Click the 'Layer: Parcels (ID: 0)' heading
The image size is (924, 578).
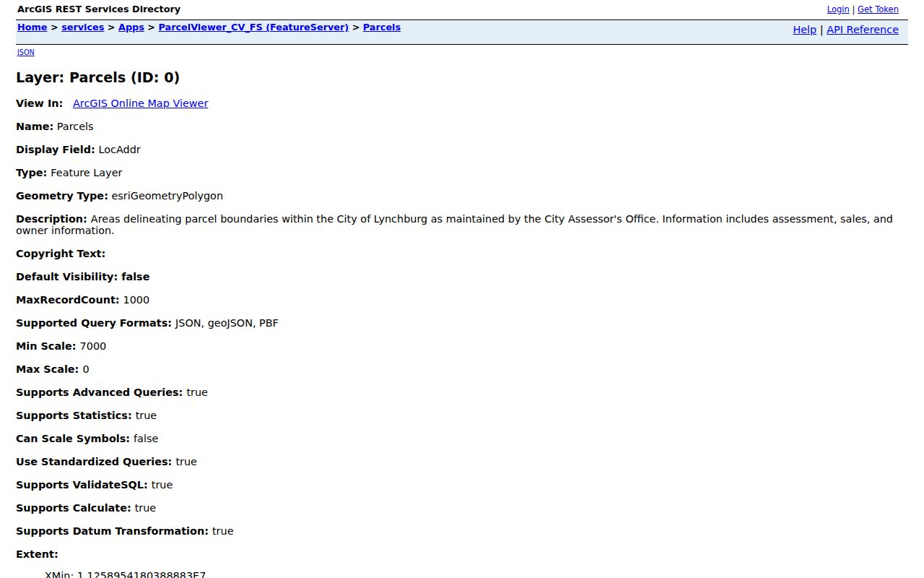[98, 78]
